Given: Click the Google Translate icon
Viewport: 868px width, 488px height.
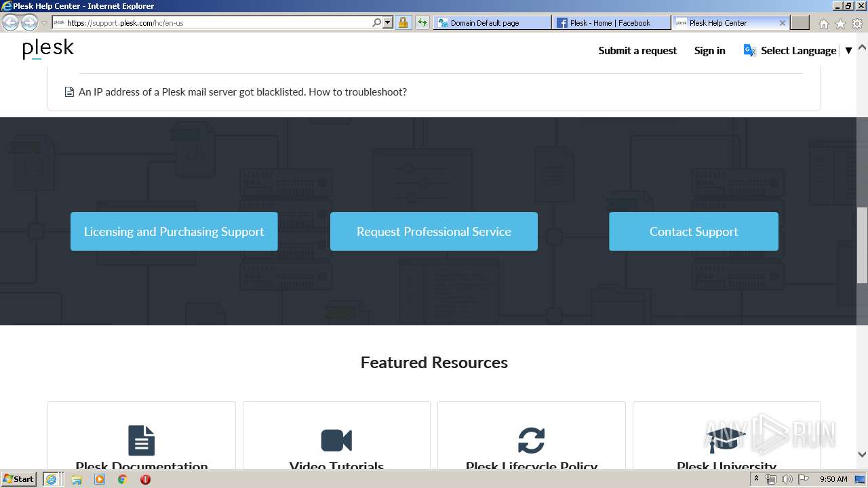Looking at the screenshot, I should pos(749,50).
